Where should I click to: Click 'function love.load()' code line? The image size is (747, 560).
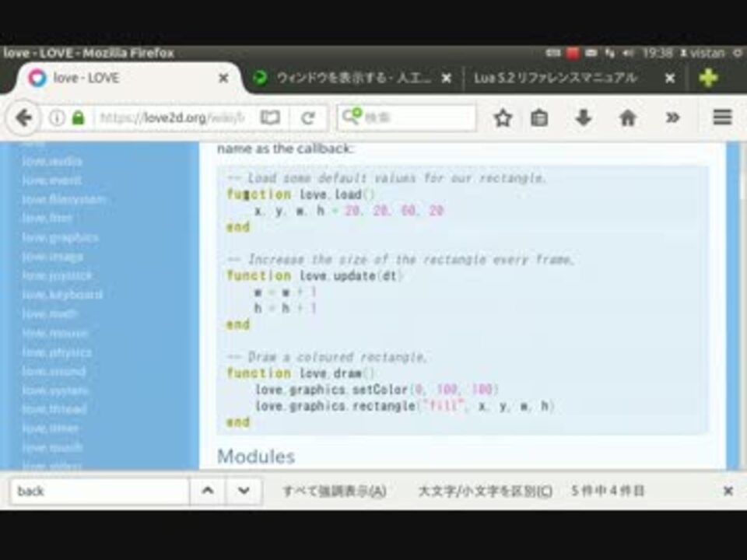tap(301, 194)
